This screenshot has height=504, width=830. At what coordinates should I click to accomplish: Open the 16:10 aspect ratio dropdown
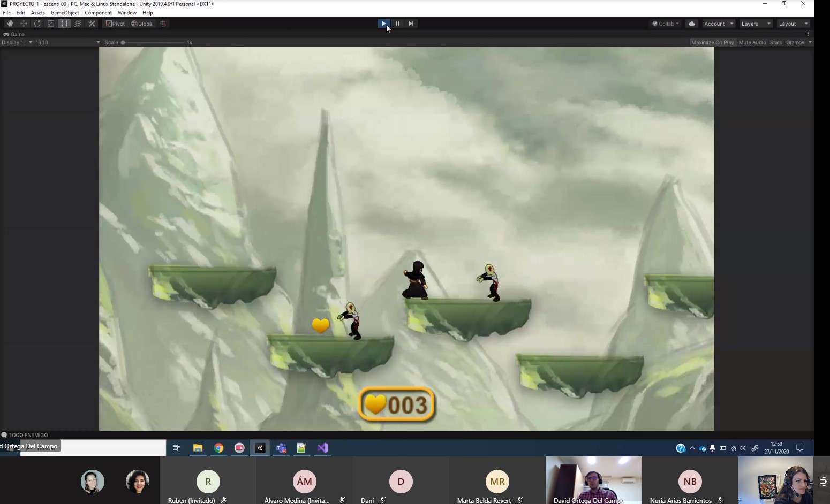(x=67, y=42)
